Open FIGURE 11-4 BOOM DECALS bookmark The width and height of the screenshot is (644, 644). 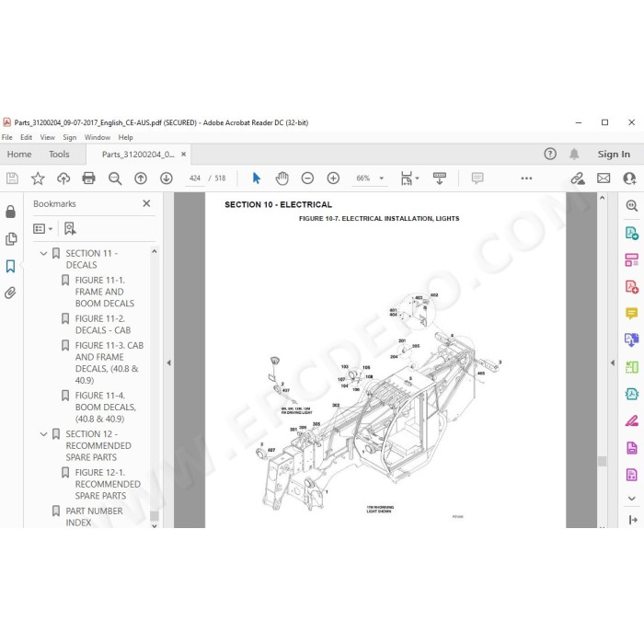click(105, 407)
